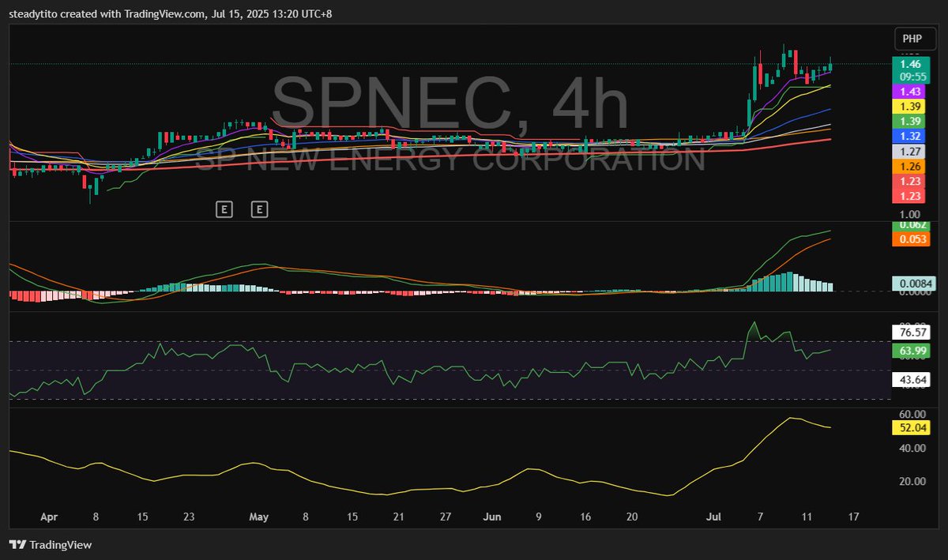Screen dimensions: 948x560
Task: Click the 60.00 axis value
Action: coord(912,414)
